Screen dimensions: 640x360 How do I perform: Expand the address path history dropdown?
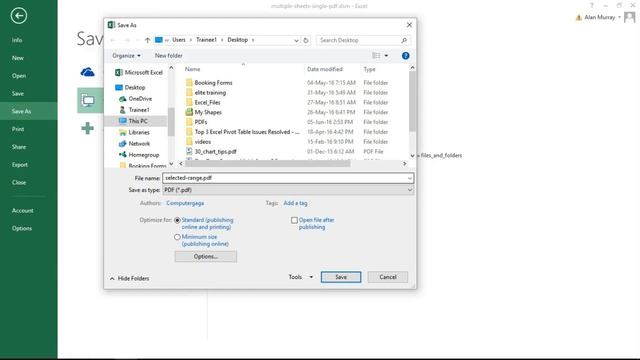296,40
